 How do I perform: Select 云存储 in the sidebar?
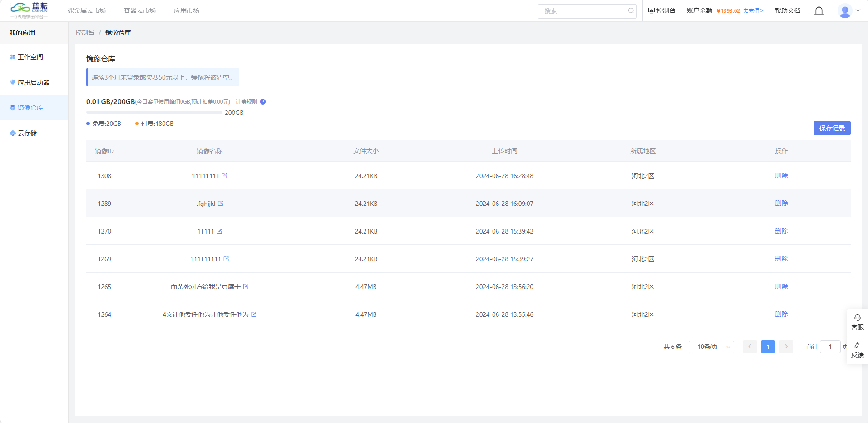tap(34, 133)
